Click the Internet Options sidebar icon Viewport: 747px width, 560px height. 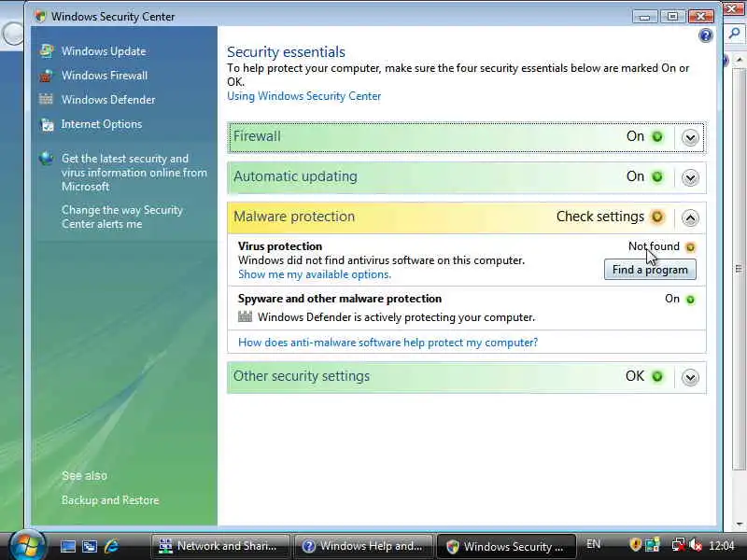tap(48, 124)
